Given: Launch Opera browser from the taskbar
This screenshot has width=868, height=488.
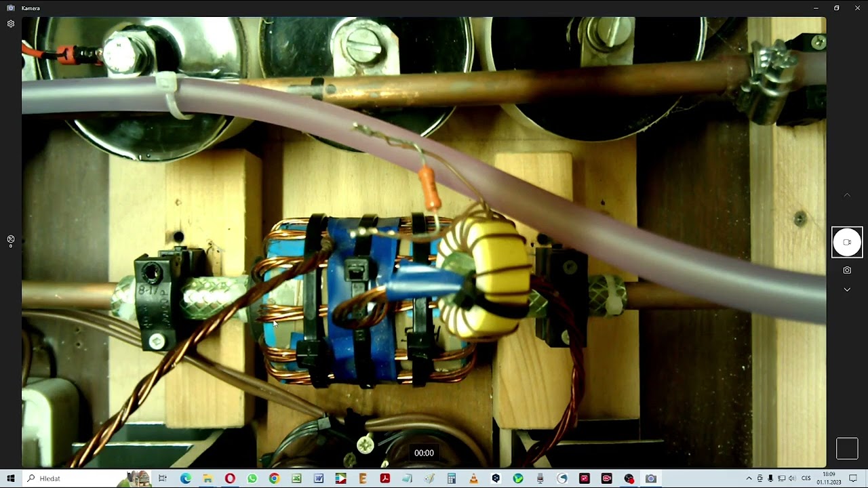Looking at the screenshot, I should (230, 479).
